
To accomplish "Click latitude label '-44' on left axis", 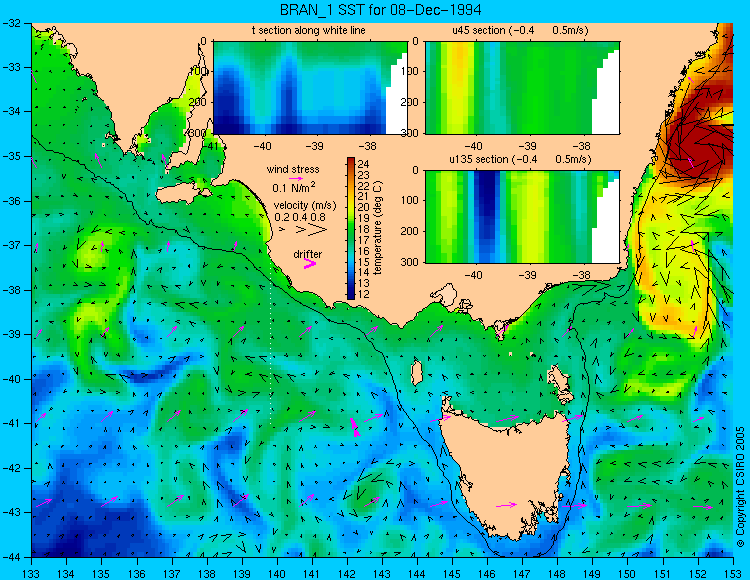I will (x=10, y=557).
